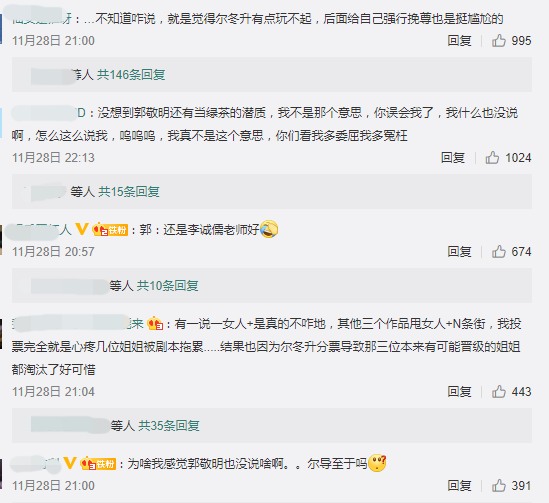This screenshot has width=549, height=503.
Task: Reply to the 11月28日 21:04 comment
Action: tap(459, 391)
